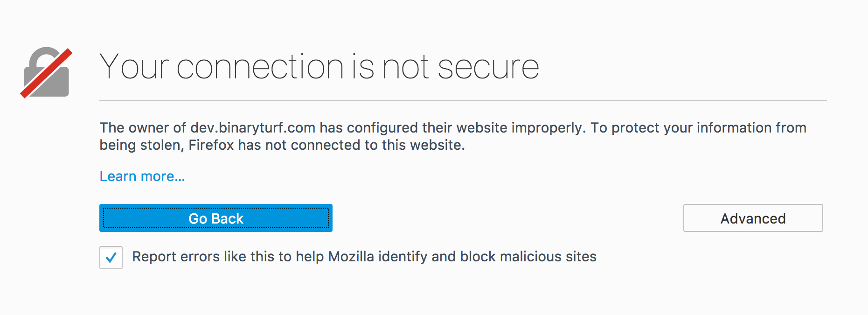Viewport: 868px width, 315px height.
Task: Untick the report errors to Mozilla checkbox
Action: click(x=111, y=258)
